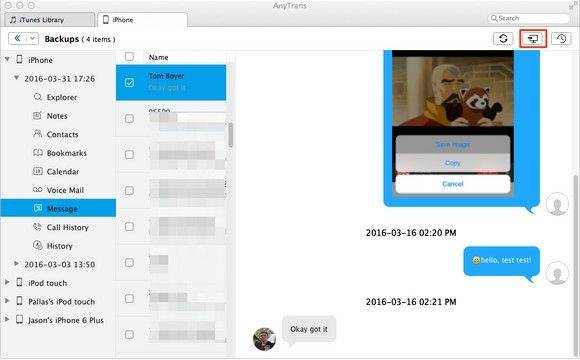Click the export to computer icon

(x=533, y=38)
